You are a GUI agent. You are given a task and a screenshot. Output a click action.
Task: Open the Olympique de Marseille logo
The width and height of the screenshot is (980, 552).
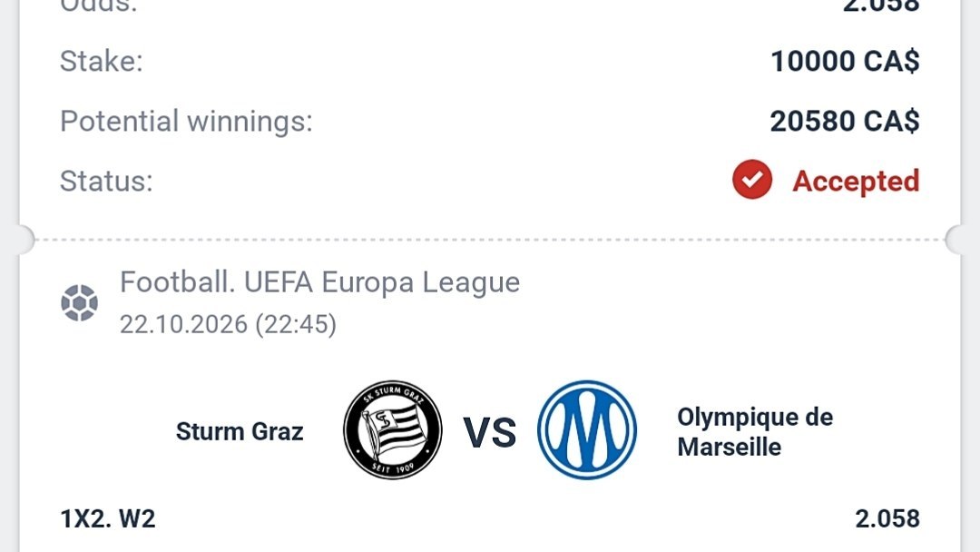(587, 430)
